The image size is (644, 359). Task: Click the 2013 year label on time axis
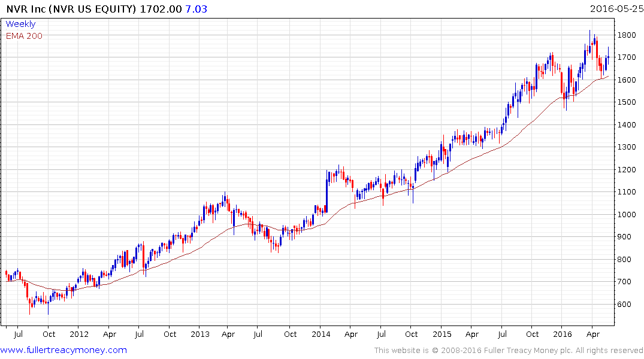[x=200, y=334]
